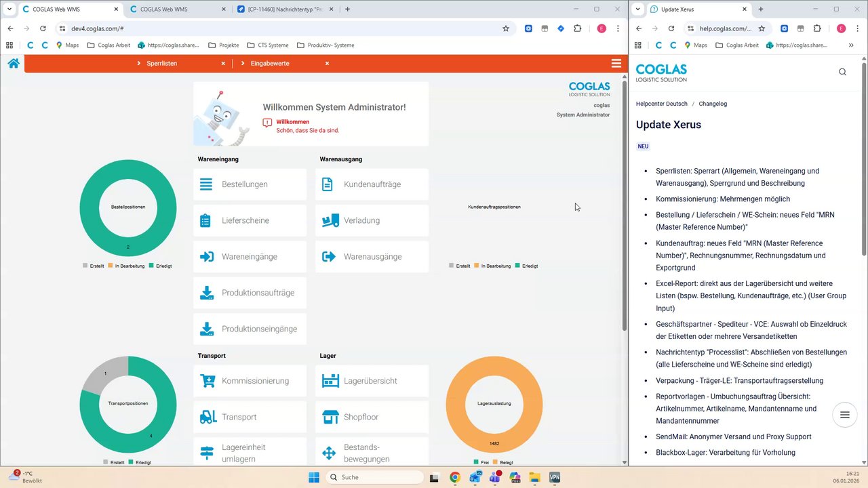Viewport: 868px width, 488px height.
Task: Switch to second COGLAS Web WMS browser tab
Action: click(x=178, y=9)
